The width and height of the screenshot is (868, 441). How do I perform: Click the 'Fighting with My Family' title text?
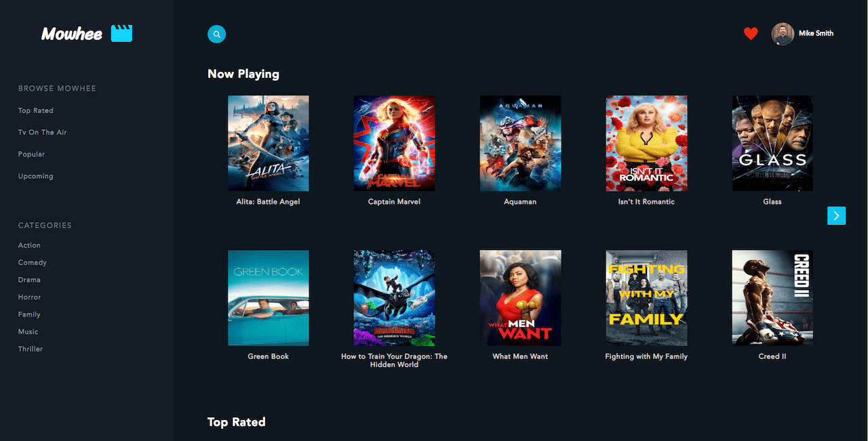pyautogui.click(x=646, y=356)
